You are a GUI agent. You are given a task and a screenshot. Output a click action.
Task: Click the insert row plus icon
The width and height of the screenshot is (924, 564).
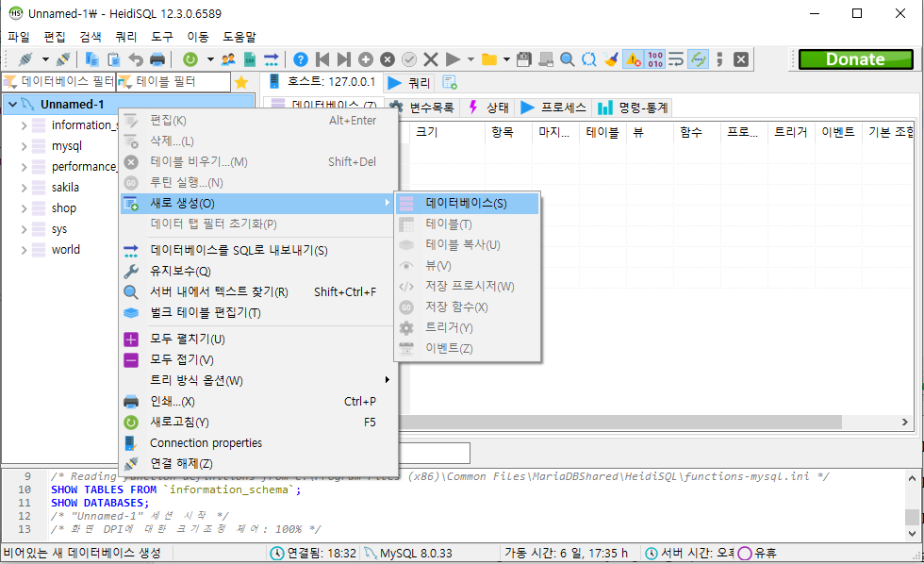[366, 59]
